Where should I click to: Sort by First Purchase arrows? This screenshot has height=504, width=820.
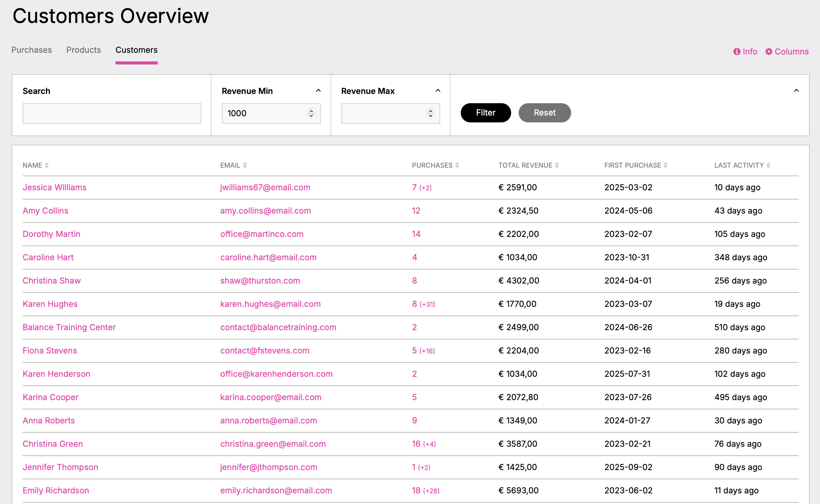tap(665, 165)
